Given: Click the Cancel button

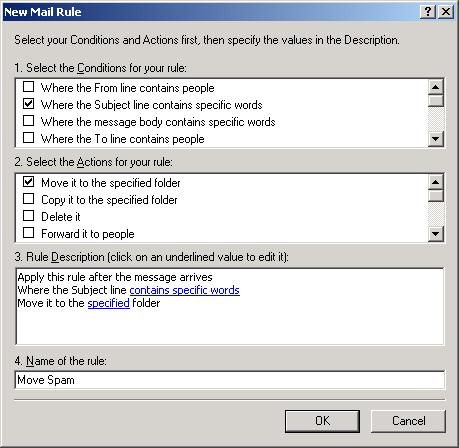Looking at the screenshot, I should click(x=408, y=421).
